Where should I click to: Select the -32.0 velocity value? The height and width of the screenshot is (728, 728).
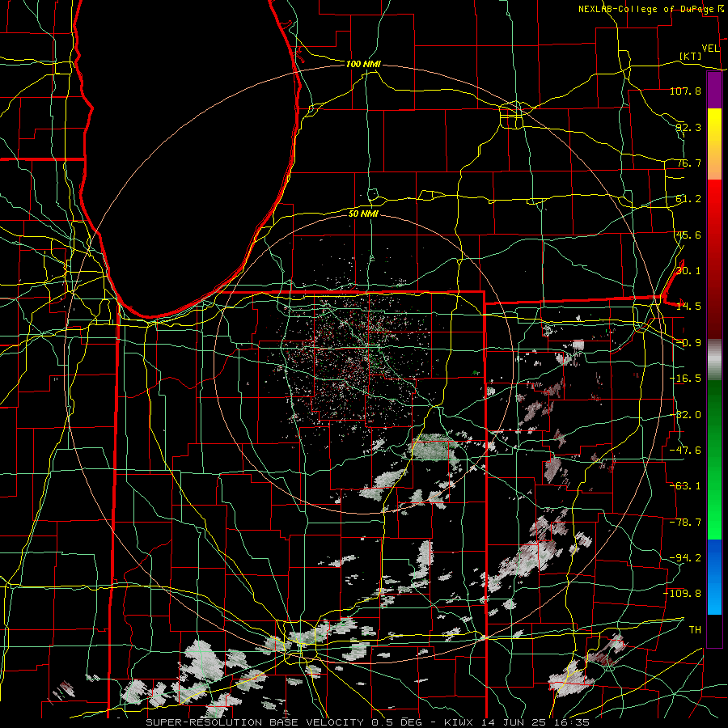click(685, 415)
